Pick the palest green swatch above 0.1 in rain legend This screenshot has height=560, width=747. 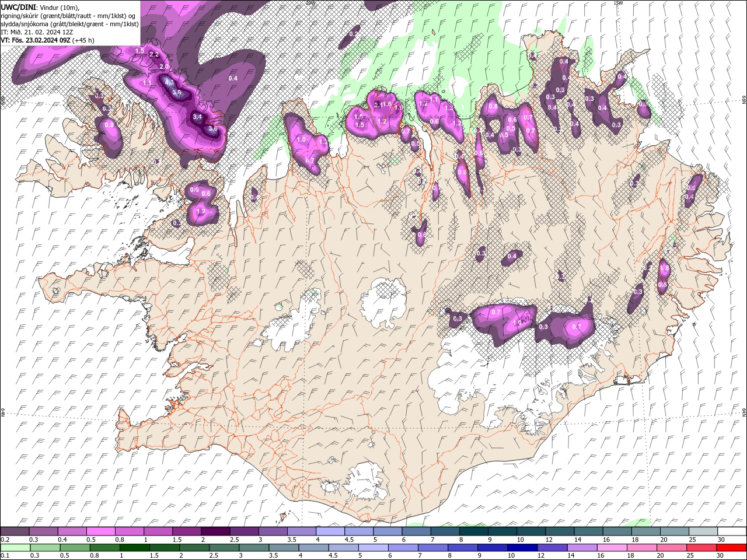[x=15, y=548]
